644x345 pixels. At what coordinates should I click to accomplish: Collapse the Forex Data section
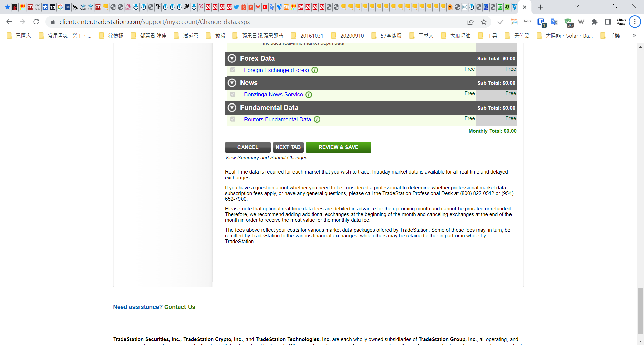pyautogui.click(x=232, y=58)
